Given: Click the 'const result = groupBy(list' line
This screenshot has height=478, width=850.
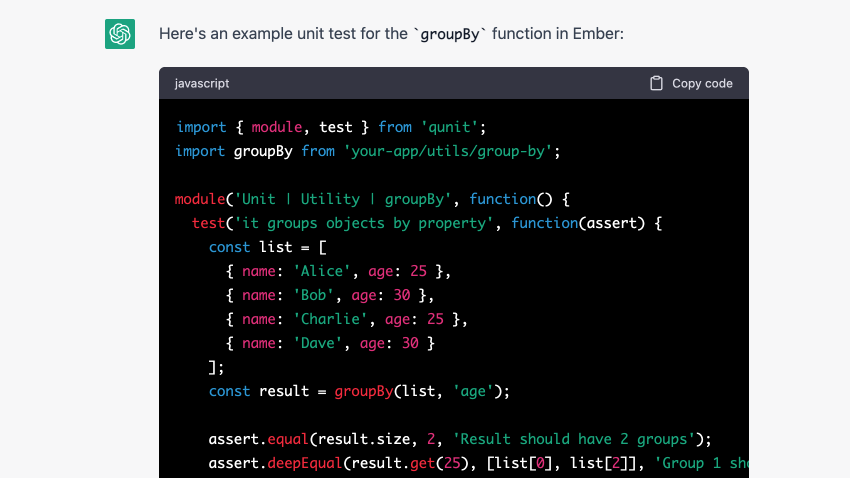Looking at the screenshot, I should click(x=359, y=391).
